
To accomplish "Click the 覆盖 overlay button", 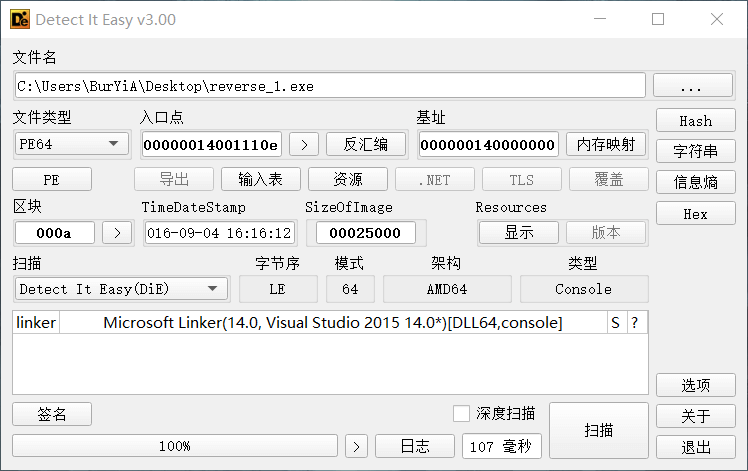I will pyautogui.click(x=609, y=179).
